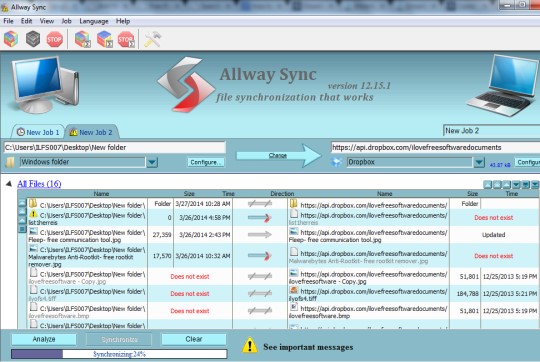
Task: Click direction arrow for Malwarebytes Anti-Rootkit row
Action: (260, 256)
